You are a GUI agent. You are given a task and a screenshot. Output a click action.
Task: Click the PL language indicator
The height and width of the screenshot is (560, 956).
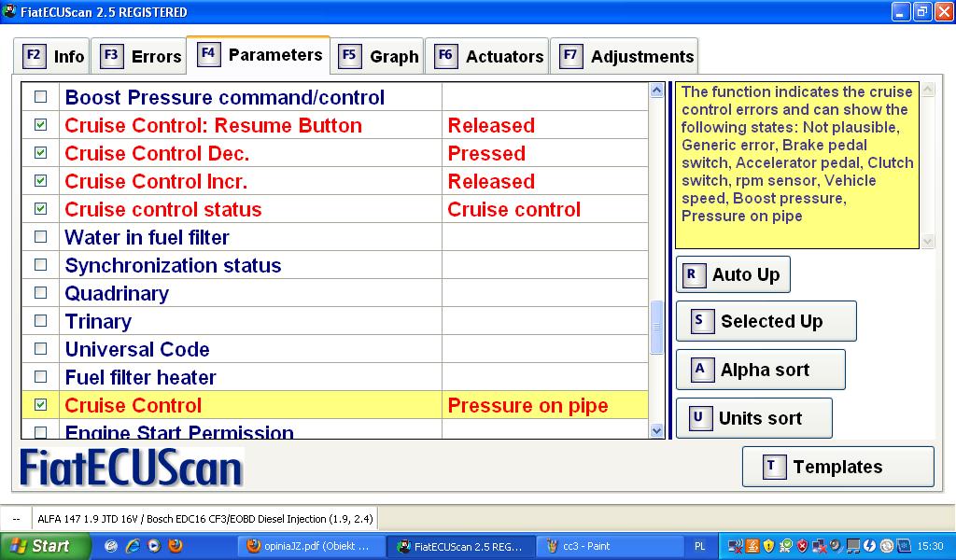(699, 547)
